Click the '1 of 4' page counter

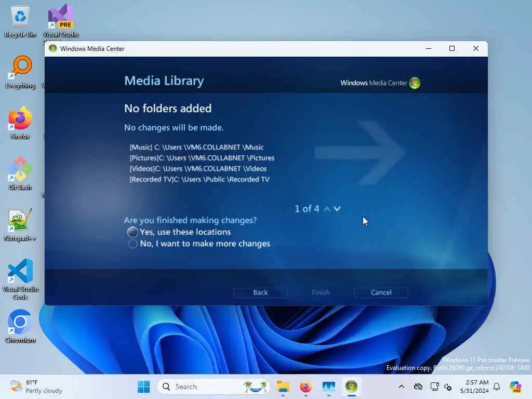(x=307, y=209)
